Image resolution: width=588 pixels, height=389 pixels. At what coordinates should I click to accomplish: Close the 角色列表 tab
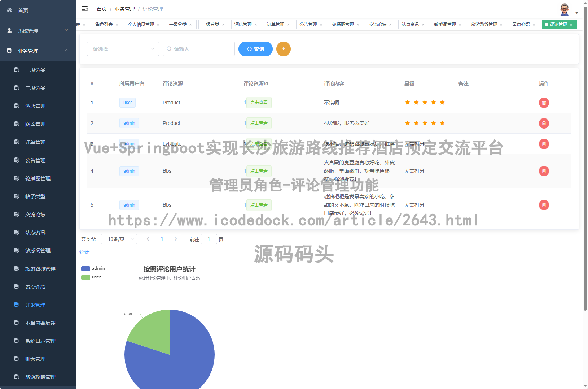[x=116, y=24]
